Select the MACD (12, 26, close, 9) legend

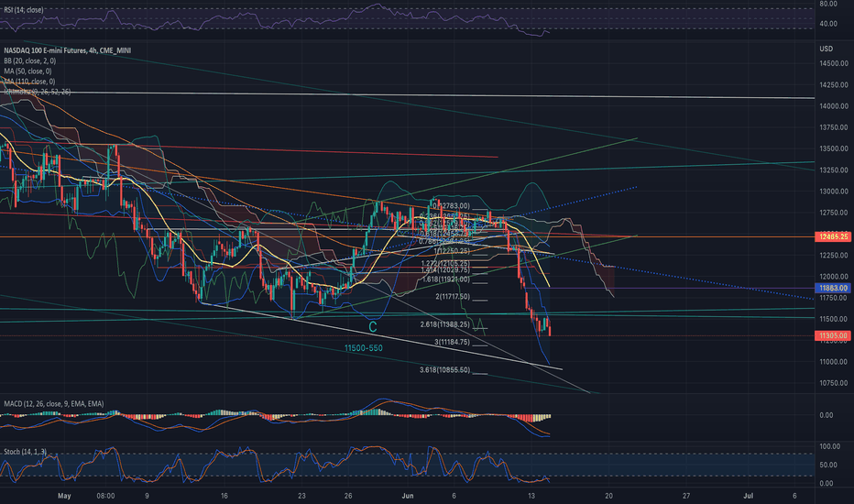53,404
